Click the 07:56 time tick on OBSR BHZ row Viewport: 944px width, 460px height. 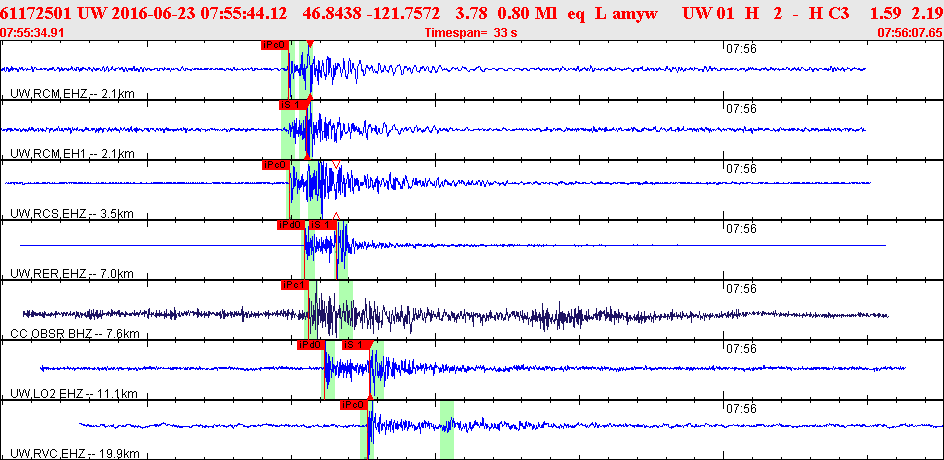(741, 289)
